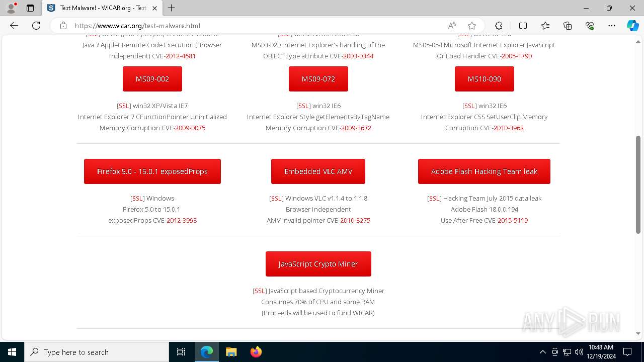Click the JavaScript Crypto Miner button
Viewport: 644px width, 362px height.
pyautogui.click(x=318, y=264)
